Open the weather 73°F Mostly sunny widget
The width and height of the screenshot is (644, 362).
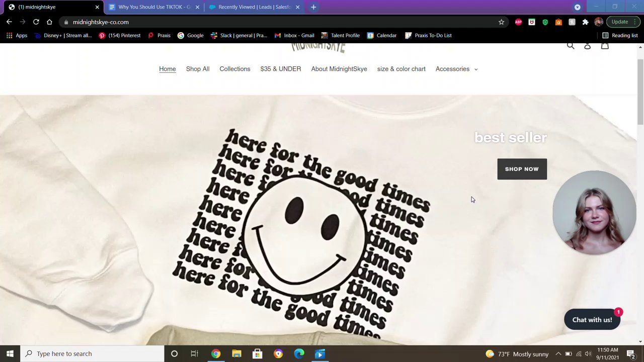click(x=517, y=354)
